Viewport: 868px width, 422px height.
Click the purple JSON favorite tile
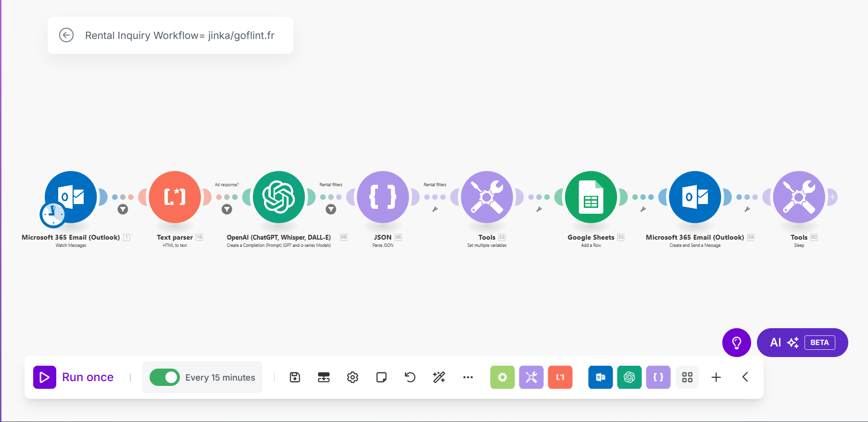658,377
